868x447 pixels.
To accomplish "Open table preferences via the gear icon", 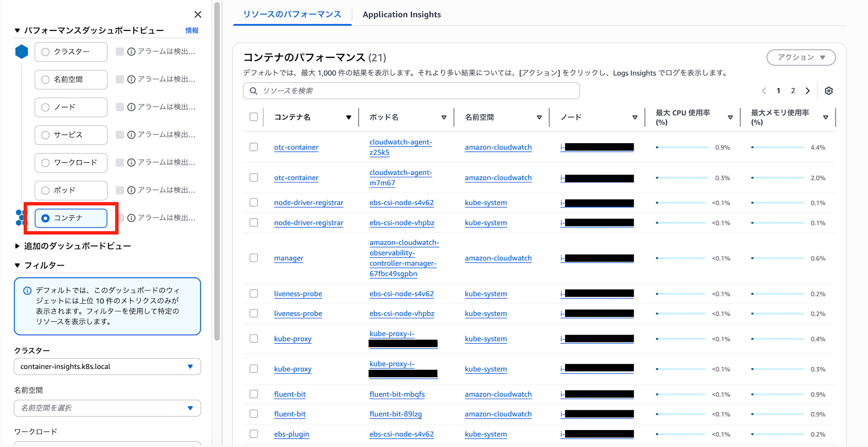I will pyautogui.click(x=829, y=91).
